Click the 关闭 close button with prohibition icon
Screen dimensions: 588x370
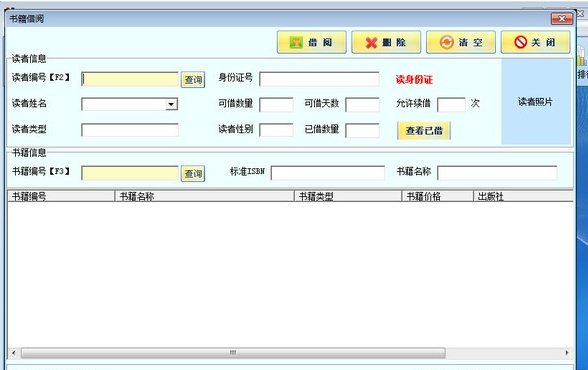[535, 42]
